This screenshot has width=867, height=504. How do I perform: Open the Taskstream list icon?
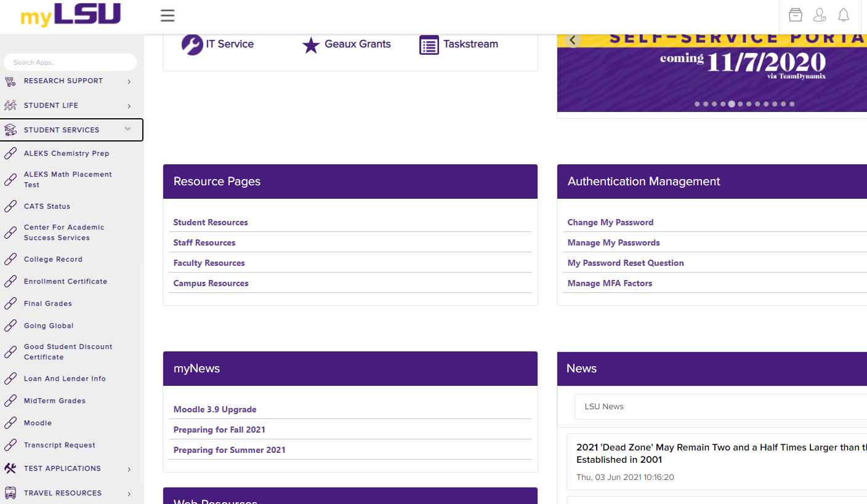tap(429, 45)
